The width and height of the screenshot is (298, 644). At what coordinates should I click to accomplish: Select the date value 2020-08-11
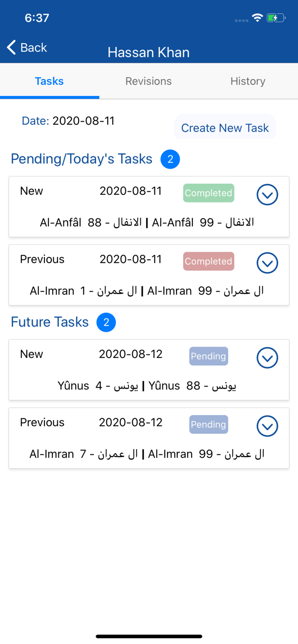pos(83,121)
